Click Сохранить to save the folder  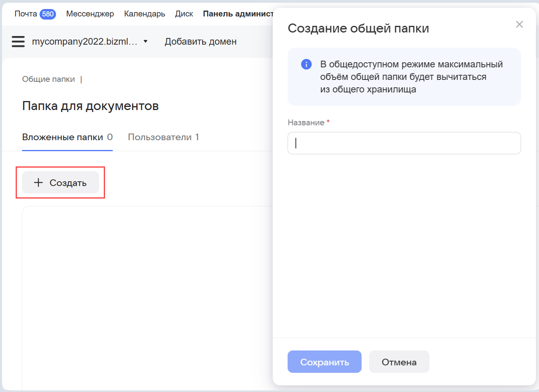pyautogui.click(x=324, y=362)
